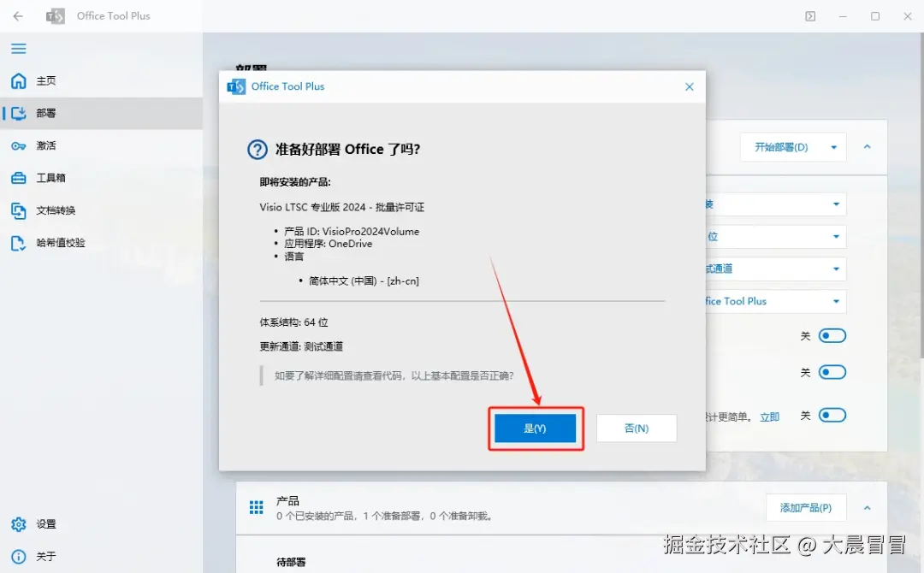Toggle the switch beside 立即 link
This screenshot has height=573, width=924.
[x=832, y=415]
